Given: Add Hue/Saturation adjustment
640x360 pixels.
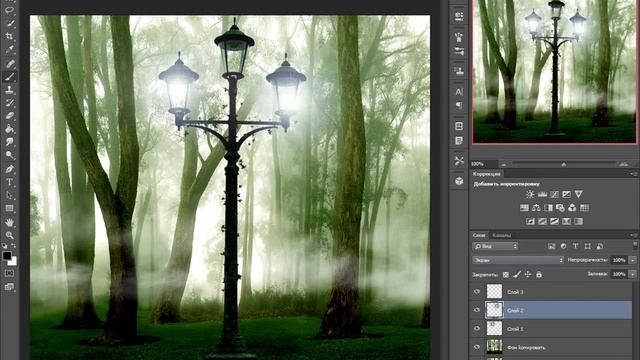Looking at the screenshot, I should coord(524,208).
